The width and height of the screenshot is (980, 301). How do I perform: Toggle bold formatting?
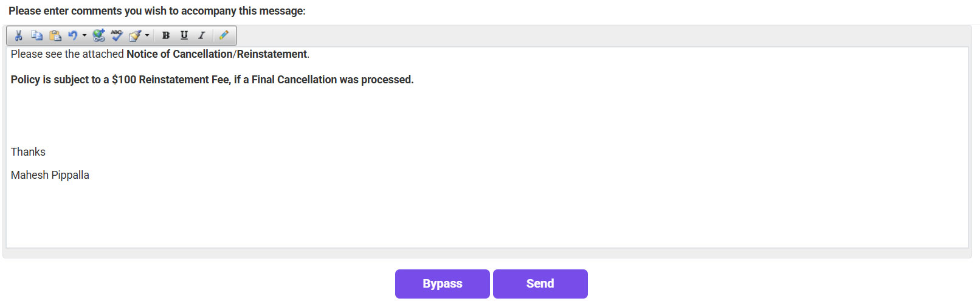tap(165, 35)
